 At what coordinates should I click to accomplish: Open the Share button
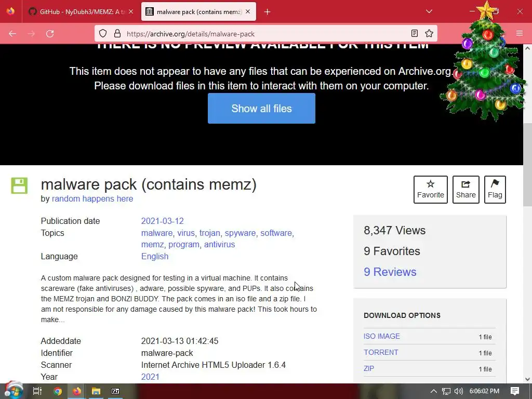pyautogui.click(x=466, y=189)
